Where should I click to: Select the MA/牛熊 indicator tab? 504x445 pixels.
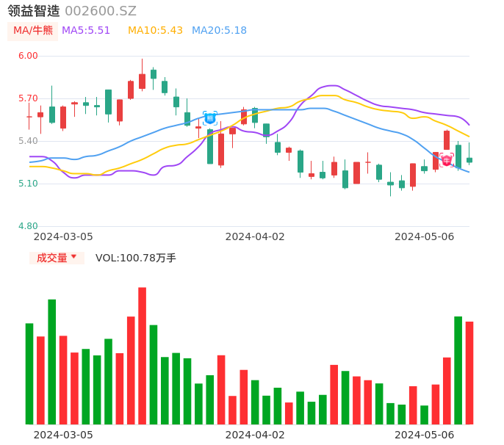[33, 31]
